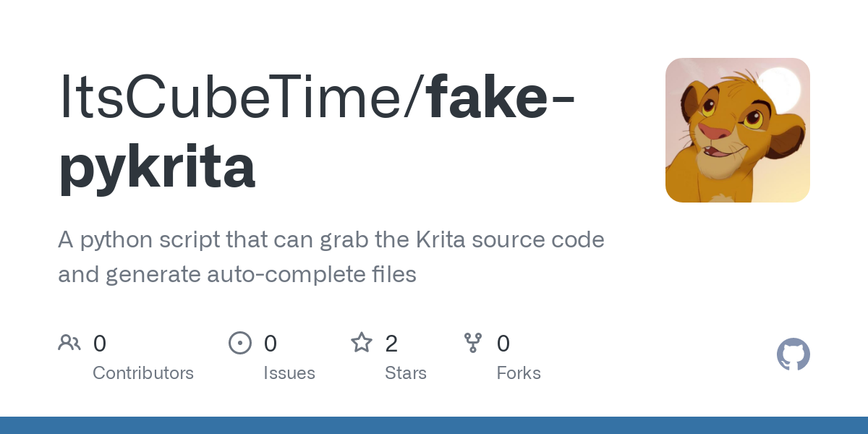Click the Stars star icon
Screen dimensions: 868x434
coord(362,343)
